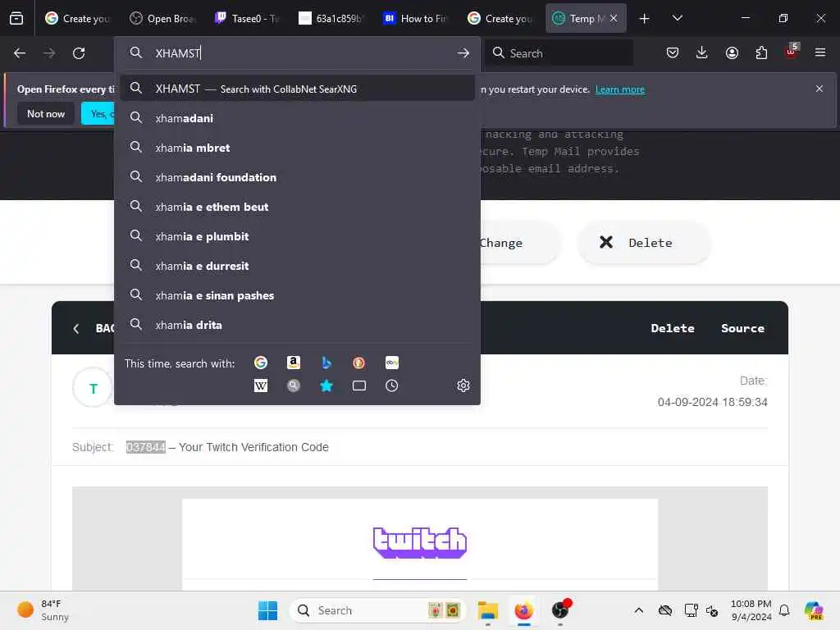Image resolution: width=840 pixels, height=630 pixels.
Task: Dismiss the Open Firefox notification bar
Action: point(819,89)
